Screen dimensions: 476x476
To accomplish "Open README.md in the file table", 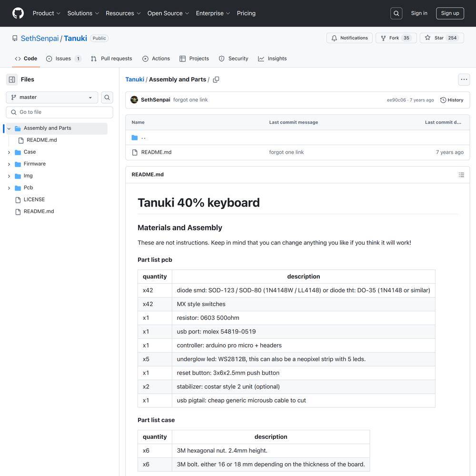I will pos(156,152).
